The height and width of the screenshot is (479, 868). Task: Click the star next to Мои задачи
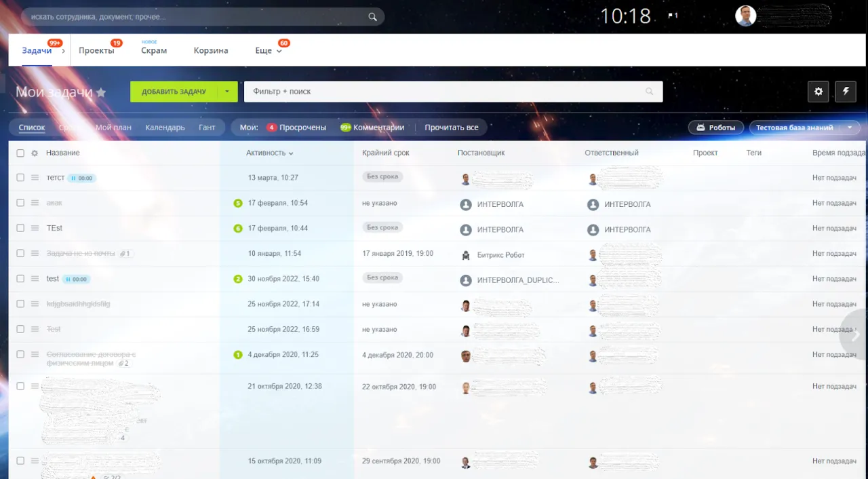[x=101, y=92]
